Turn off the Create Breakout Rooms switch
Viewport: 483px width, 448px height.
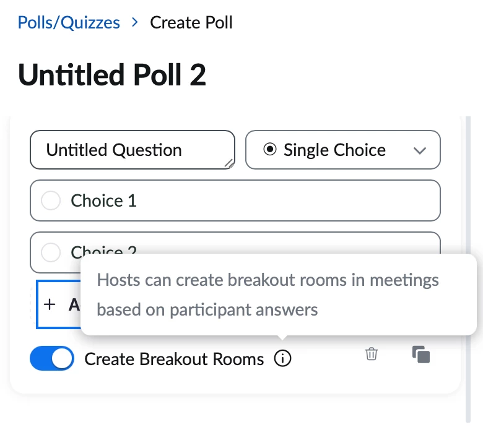[x=52, y=359]
